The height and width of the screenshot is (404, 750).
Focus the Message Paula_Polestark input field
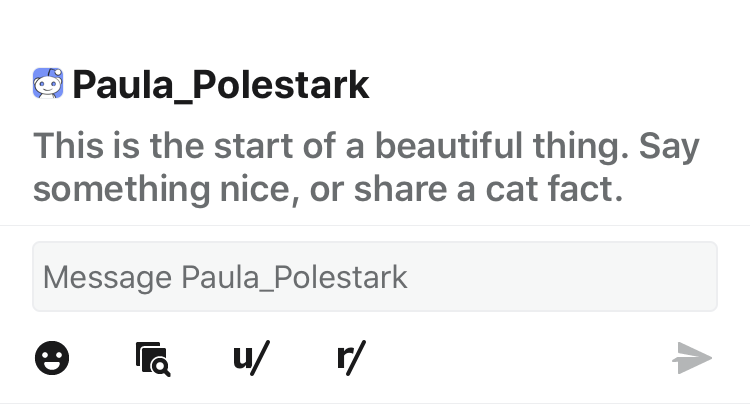coord(375,277)
